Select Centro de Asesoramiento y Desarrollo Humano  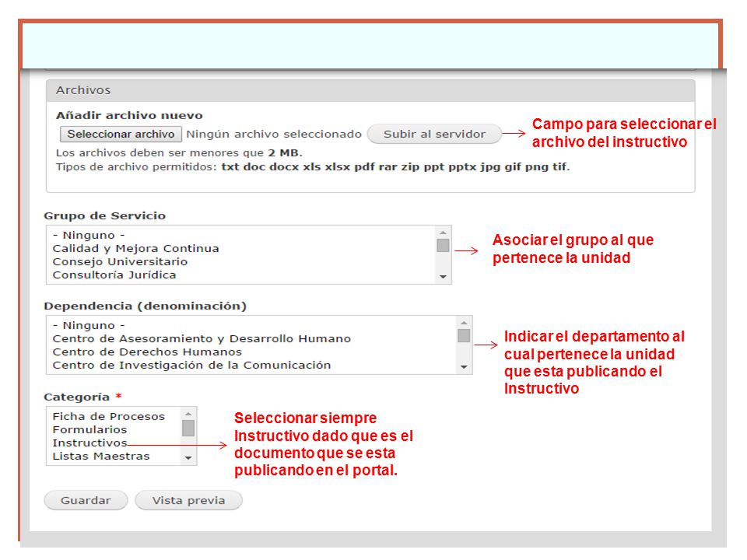[251, 339]
